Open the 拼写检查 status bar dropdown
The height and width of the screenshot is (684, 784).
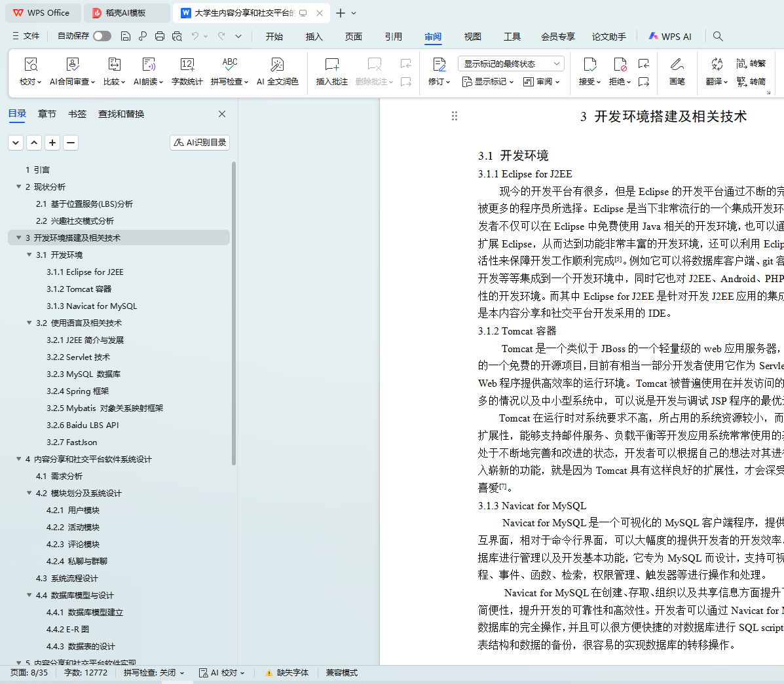(154, 673)
